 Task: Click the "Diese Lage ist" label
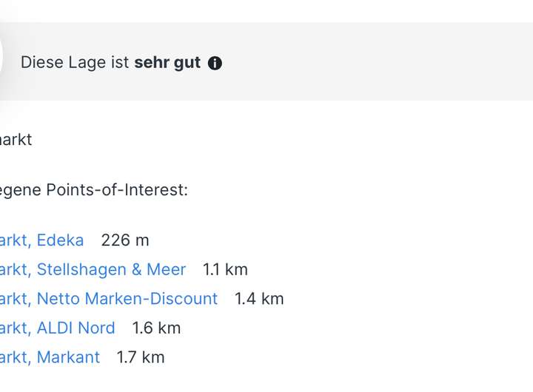point(75,63)
